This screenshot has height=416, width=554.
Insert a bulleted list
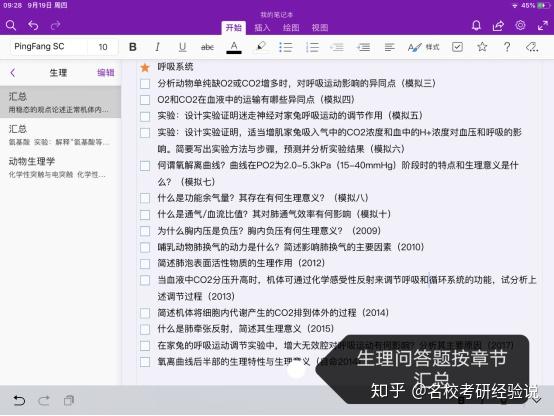coord(286,47)
